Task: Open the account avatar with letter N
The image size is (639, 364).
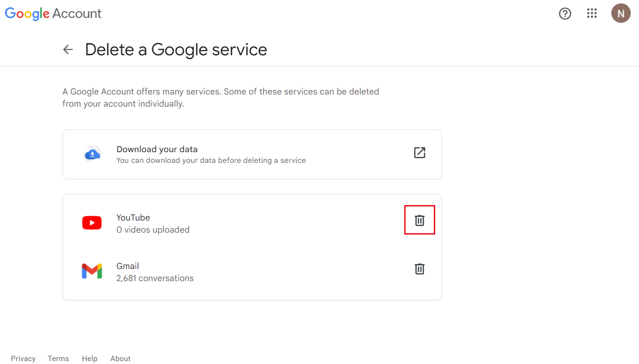Action: pos(621,14)
